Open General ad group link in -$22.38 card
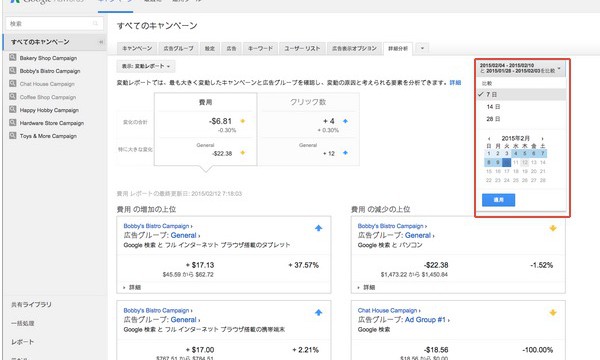This screenshot has height=360, width=600. 417,235
